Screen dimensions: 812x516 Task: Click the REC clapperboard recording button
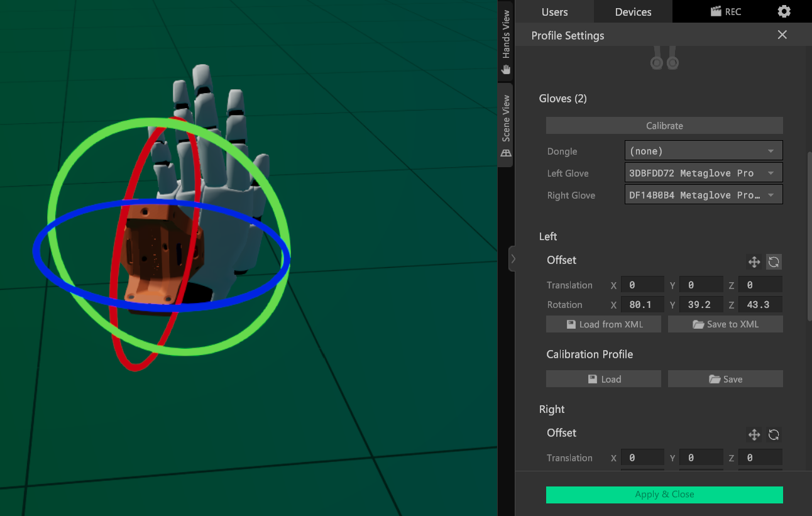pos(725,11)
